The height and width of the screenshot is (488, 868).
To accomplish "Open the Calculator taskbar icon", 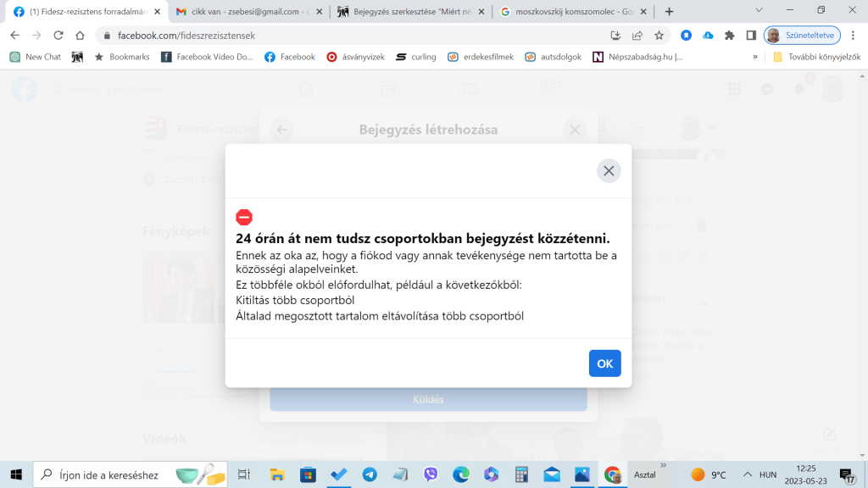I will 521,474.
